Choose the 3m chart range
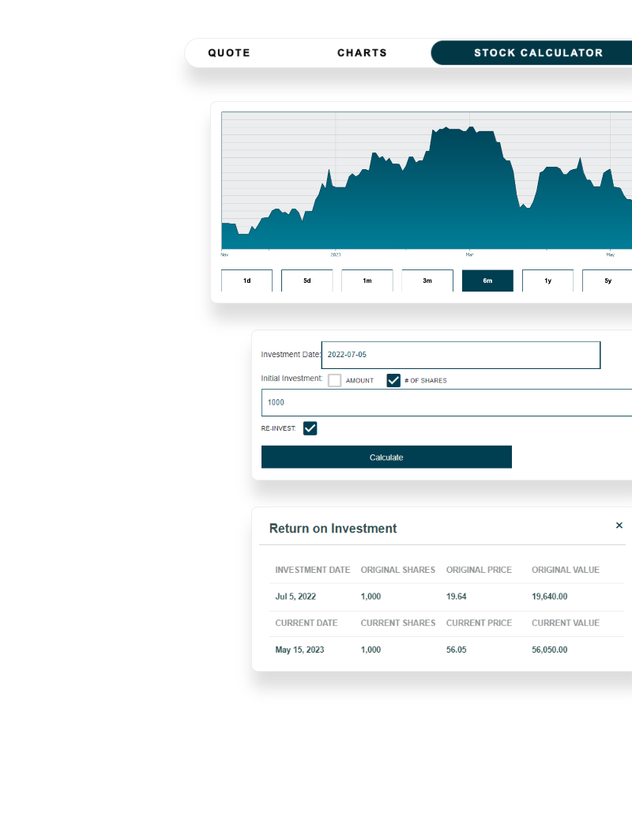This screenshot has width=632, height=840. point(427,281)
